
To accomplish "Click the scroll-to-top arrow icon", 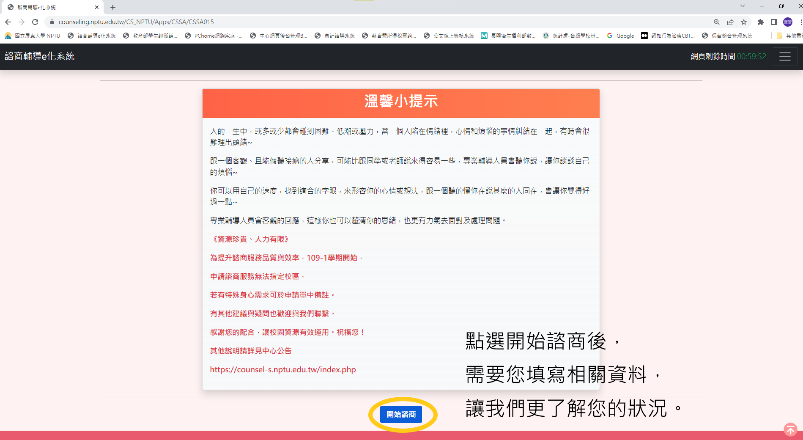I will tap(790, 429).
